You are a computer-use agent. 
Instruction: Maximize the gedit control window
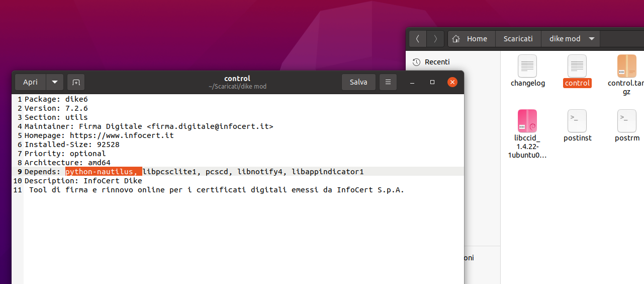(432, 82)
